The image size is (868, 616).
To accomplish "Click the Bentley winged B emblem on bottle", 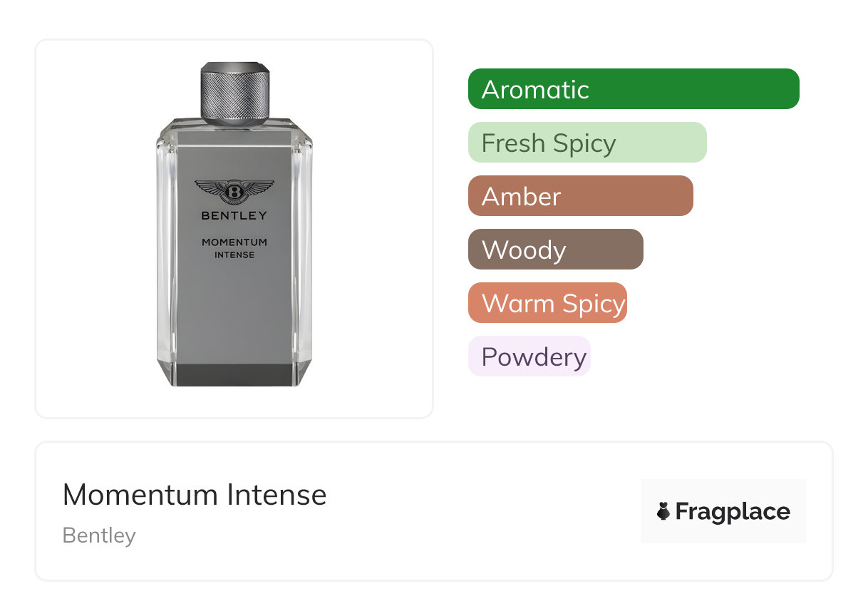I will (234, 191).
